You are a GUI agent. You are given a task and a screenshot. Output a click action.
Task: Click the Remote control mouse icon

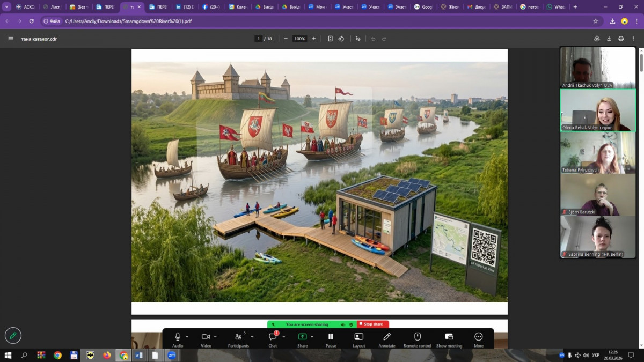(417, 337)
